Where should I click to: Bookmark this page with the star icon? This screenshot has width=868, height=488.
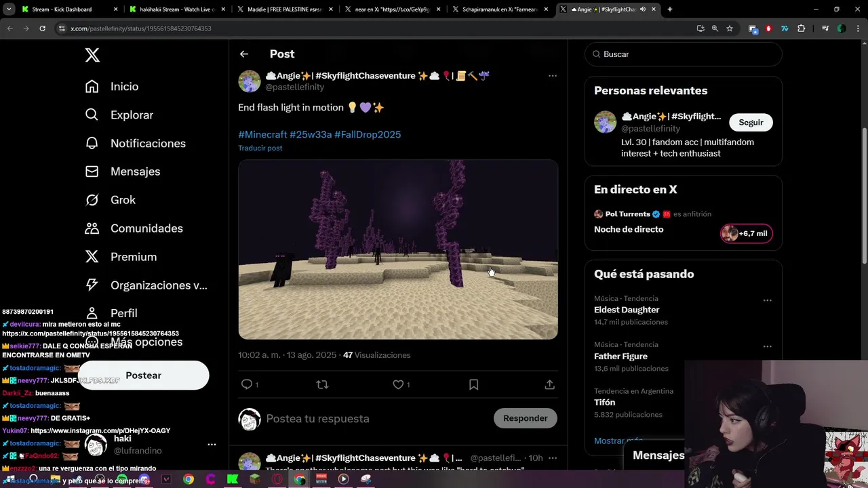[x=730, y=28]
